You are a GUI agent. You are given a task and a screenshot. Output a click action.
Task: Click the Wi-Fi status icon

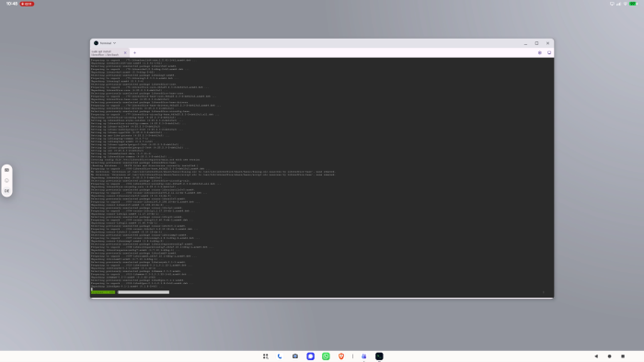625,4
